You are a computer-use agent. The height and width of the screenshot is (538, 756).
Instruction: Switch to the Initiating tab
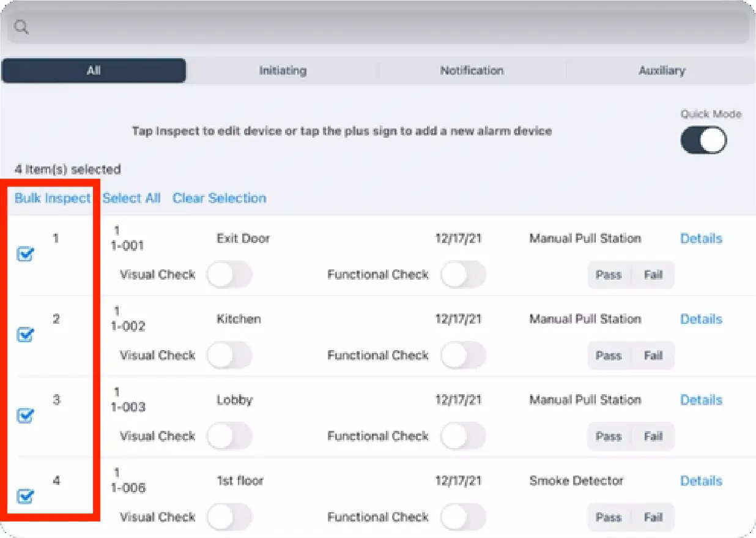pyautogui.click(x=282, y=70)
